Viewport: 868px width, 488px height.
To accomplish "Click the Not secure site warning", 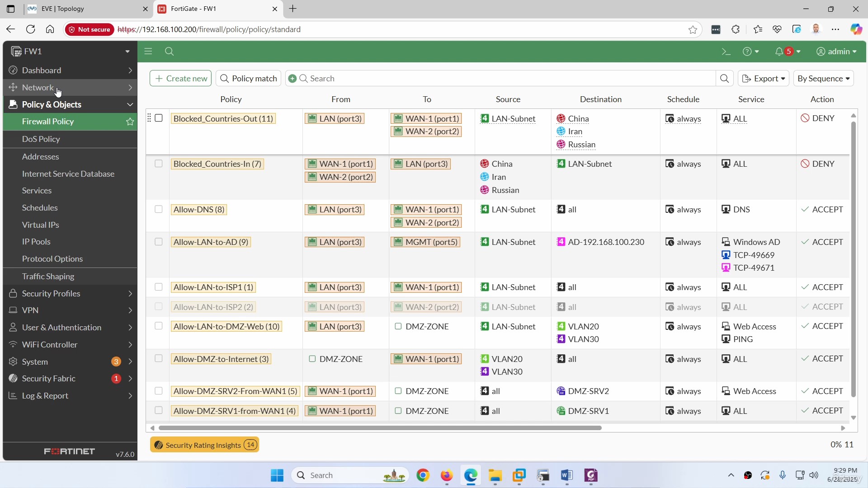I will [x=90, y=29].
